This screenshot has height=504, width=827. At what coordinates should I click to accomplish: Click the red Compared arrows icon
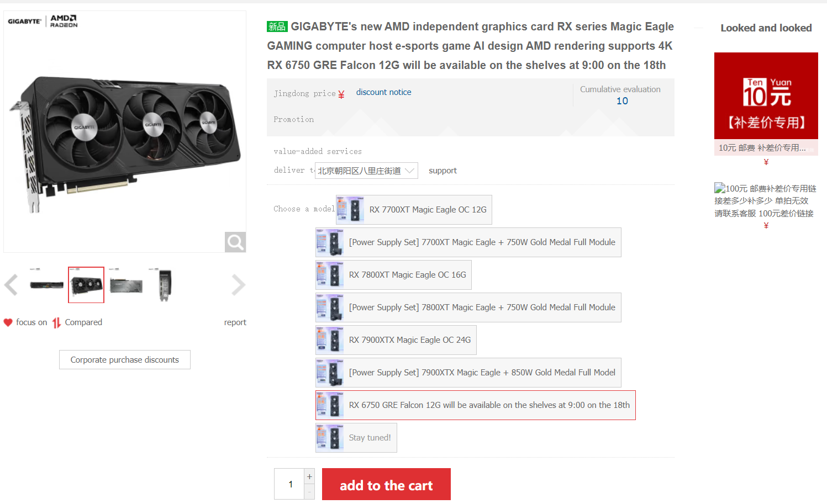point(56,322)
